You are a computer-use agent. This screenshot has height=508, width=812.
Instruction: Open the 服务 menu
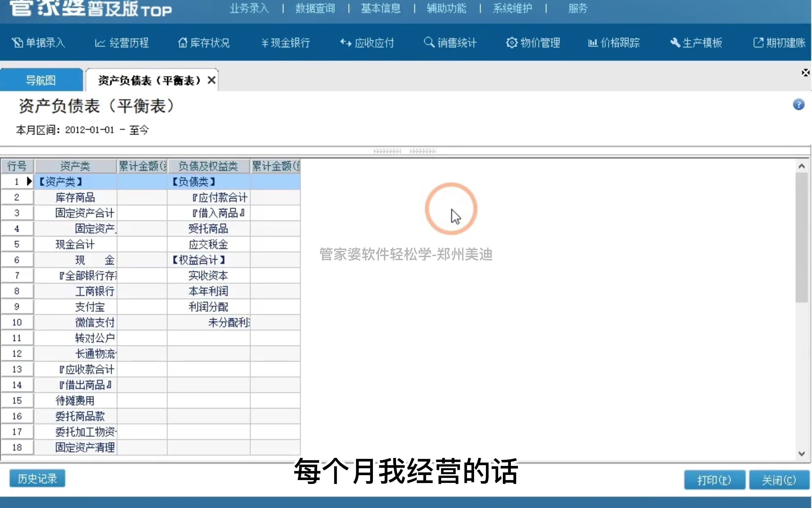[x=578, y=8]
